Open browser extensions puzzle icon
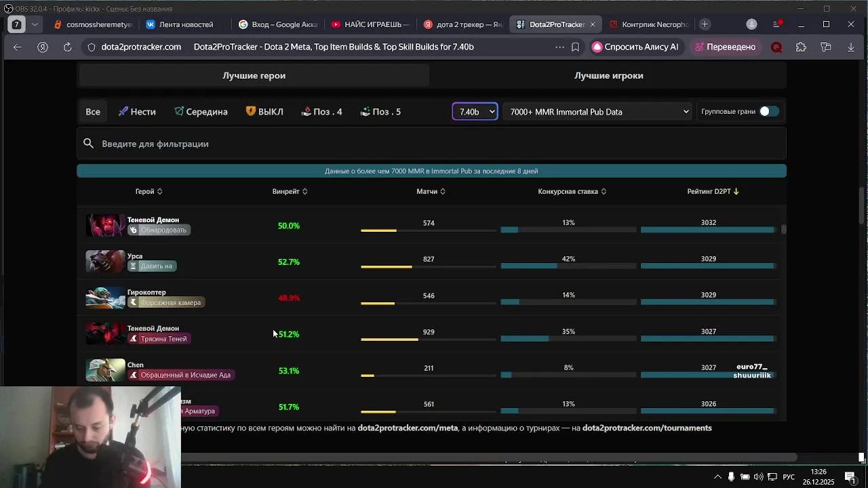Screen dimensions: 868x488 click(x=802, y=47)
